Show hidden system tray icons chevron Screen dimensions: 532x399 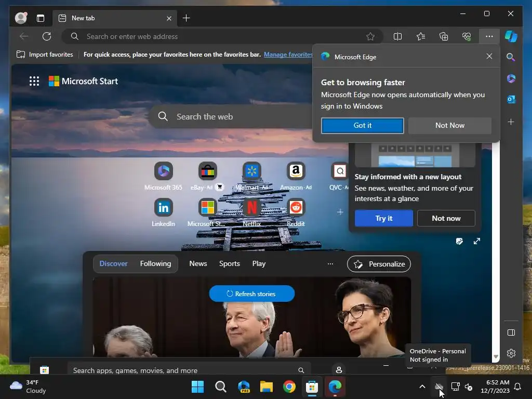(422, 387)
